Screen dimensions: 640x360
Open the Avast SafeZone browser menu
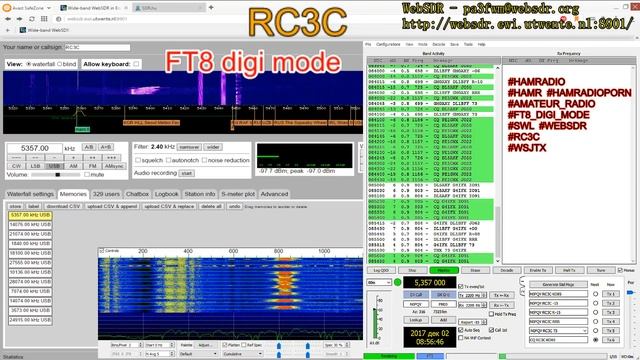27,8
